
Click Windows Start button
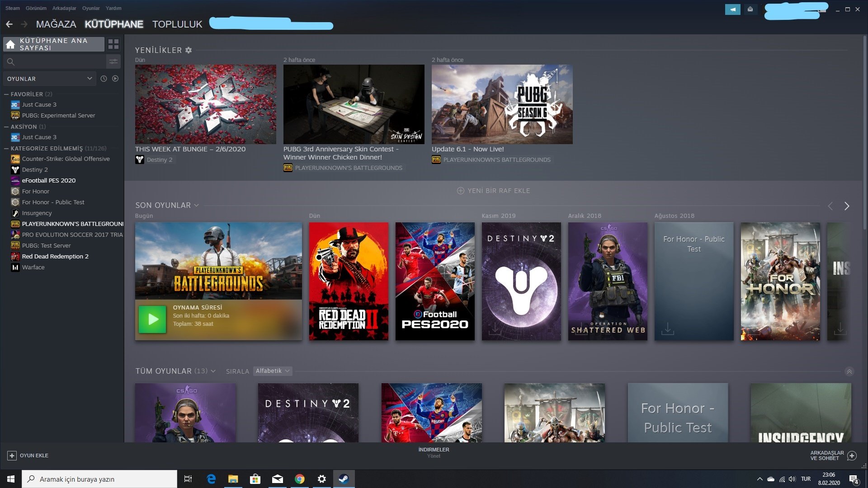coord(11,479)
